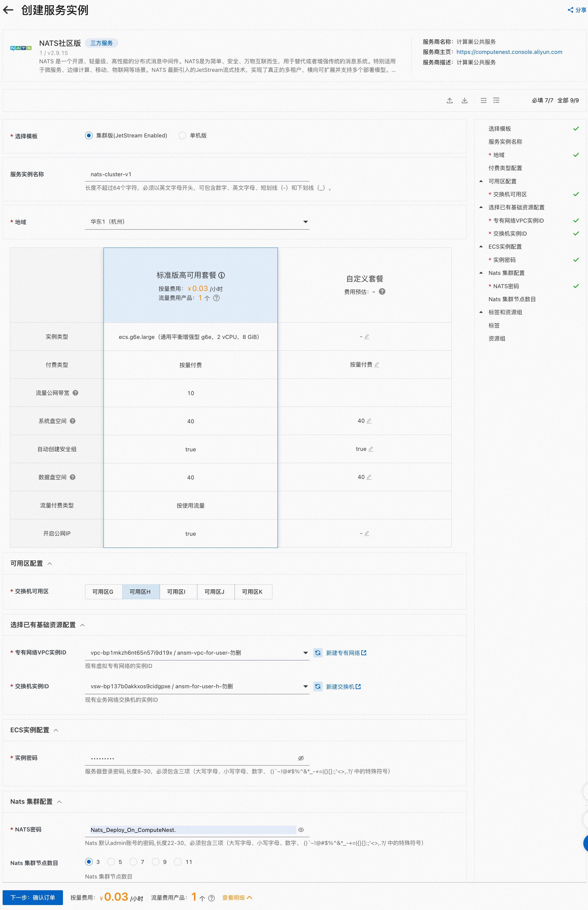The width and height of the screenshot is (588, 910).
Task: Jump to 服务实例名称 in side outline
Action: click(x=505, y=142)
